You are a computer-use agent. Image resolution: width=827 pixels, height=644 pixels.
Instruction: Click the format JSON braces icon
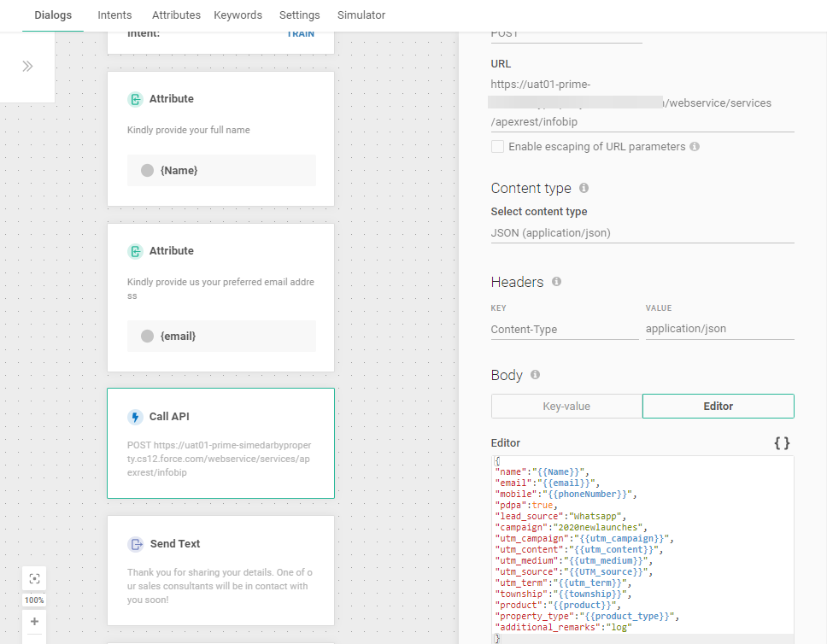coord(781,442)
